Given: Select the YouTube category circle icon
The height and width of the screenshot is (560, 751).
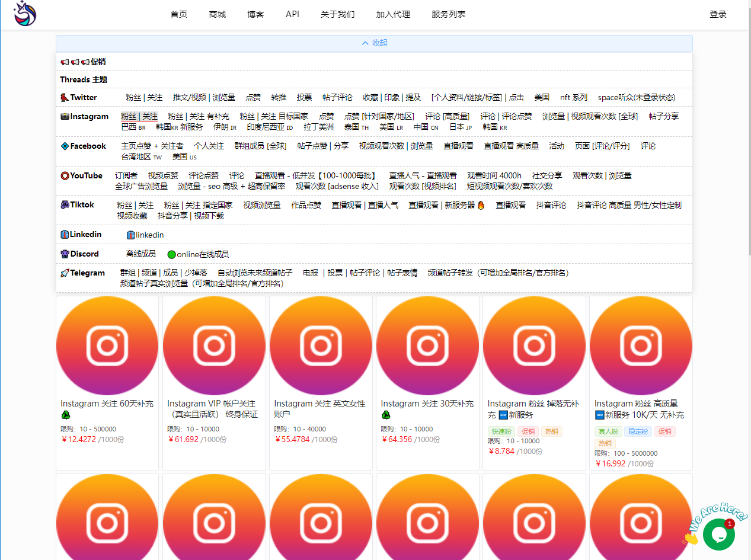Looking at the screenshot, I should pyautogui.click(x=65, y=175).
